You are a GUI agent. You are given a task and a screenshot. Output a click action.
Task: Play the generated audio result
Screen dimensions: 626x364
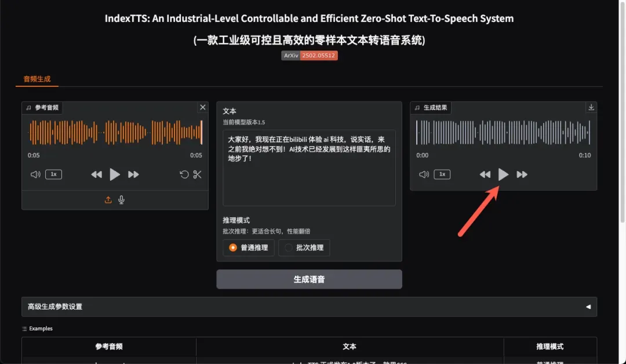503,174
